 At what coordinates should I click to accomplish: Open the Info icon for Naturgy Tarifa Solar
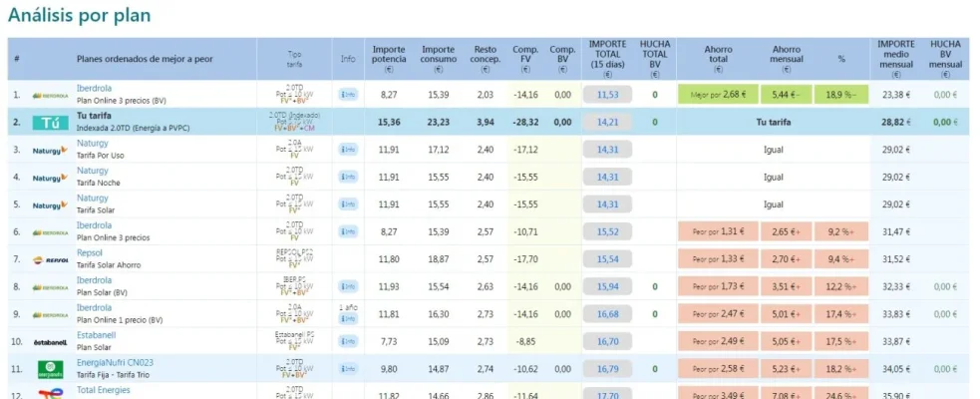pos(348,205)
